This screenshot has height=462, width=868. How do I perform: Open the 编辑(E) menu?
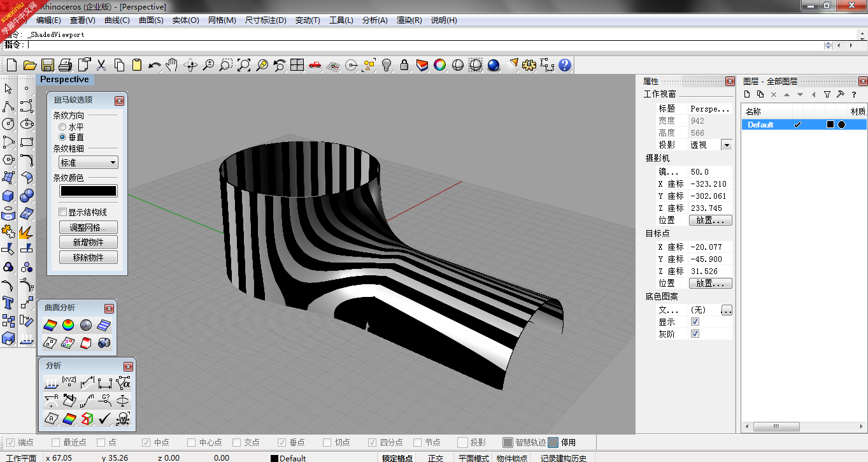(x=48, y=20)
